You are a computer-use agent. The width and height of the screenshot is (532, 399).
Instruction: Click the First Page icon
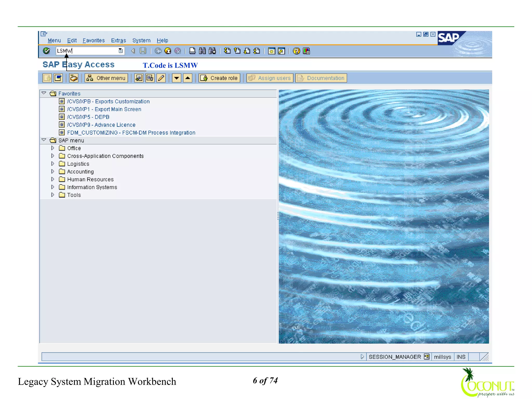coord(227,51)
